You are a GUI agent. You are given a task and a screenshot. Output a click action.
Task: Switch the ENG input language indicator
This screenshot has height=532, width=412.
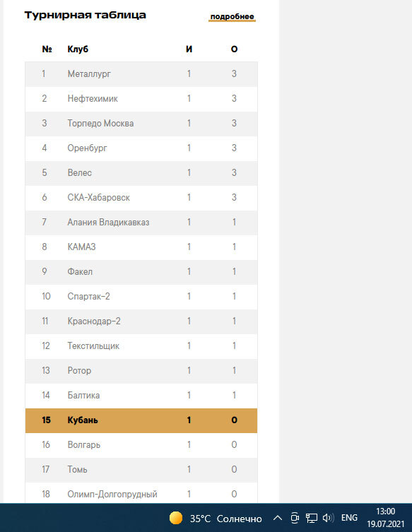click(x=349, y=518)
